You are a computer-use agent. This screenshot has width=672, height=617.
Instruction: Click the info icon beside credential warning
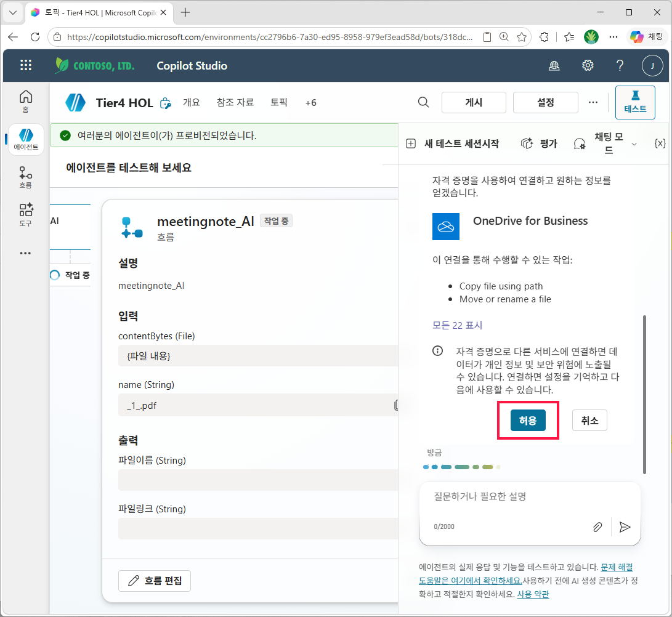pyautogui.click(x=437, y=352)
